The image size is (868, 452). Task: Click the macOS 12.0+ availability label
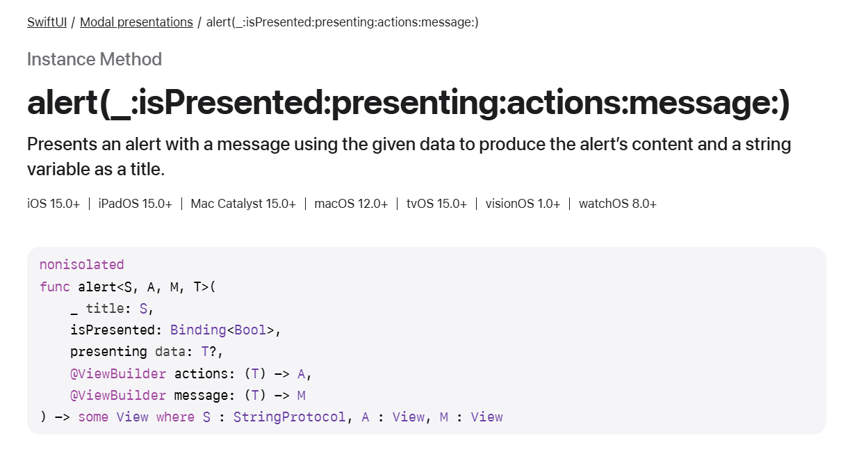[351, 204]
